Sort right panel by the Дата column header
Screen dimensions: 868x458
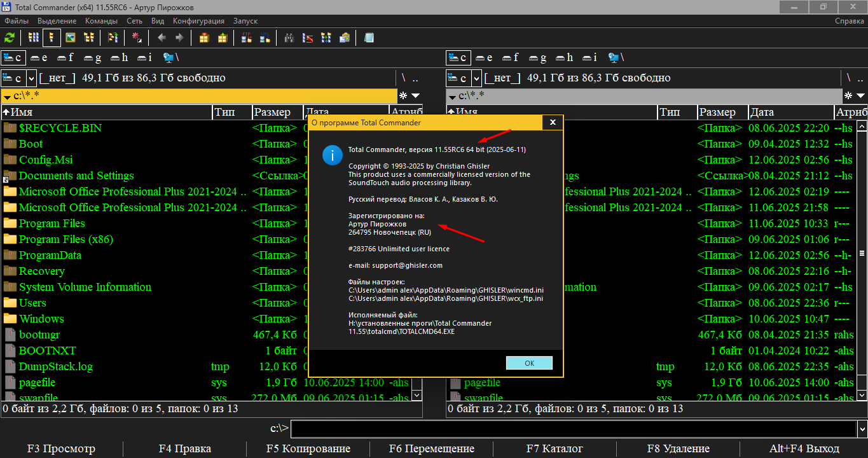pos(790,112)
